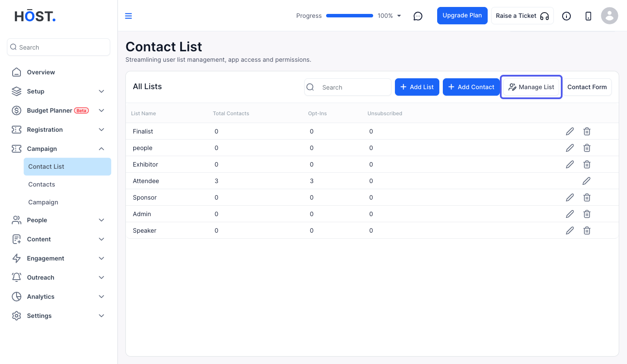The image size is (627, 364).
Task: Delete the Exhibitor list
Action: pyautogui.click(x=587, y=164)
